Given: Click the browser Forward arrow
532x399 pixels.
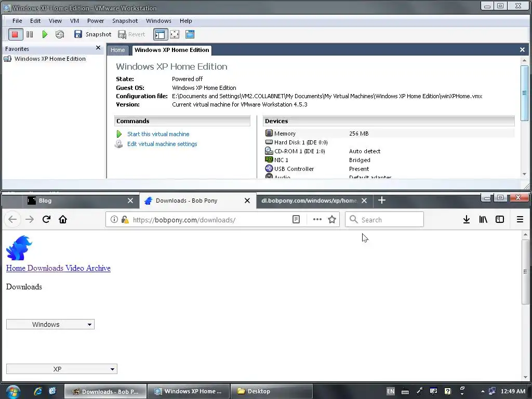Looking at the screenshot, I should (x=30, y=219).
